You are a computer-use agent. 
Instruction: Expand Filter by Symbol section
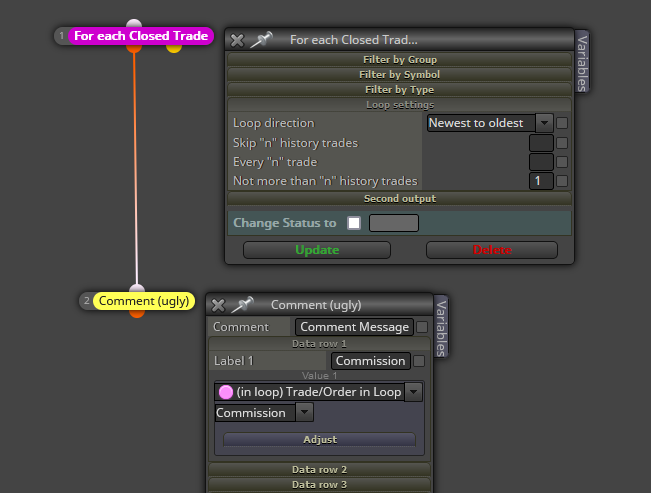(x=399, y=74)
